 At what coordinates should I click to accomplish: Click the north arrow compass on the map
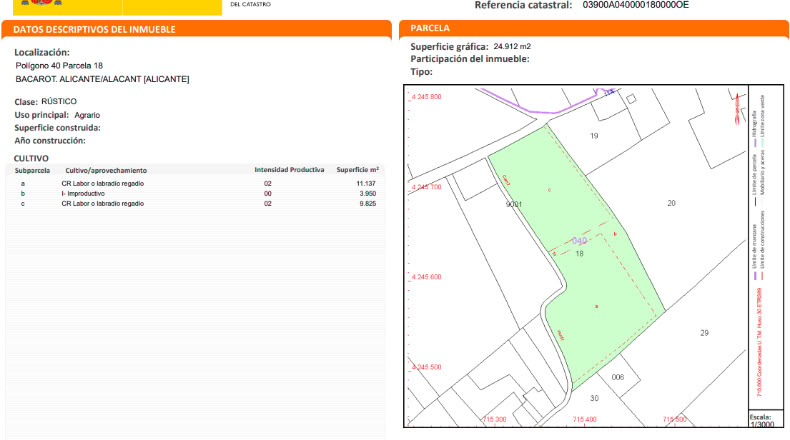click(x=738, y=109)
